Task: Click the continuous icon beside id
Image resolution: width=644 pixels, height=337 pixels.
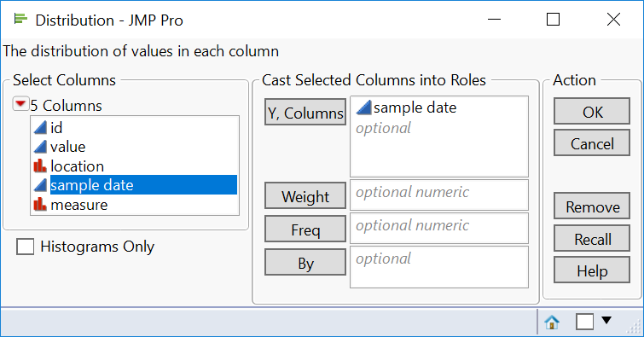Action: point(40,128)
